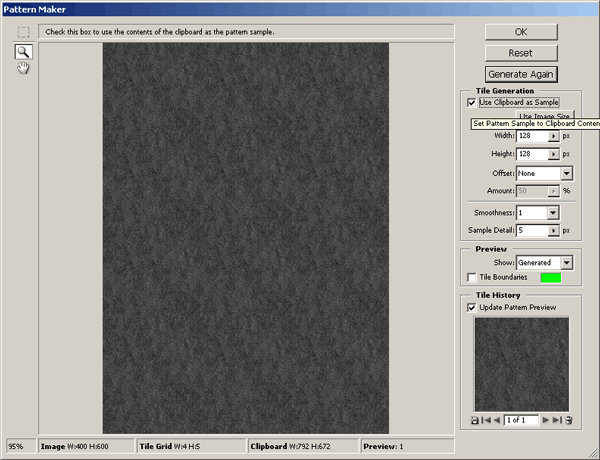Open the Width value flyout arrow

pyautogui.click(x=554, y=135)
